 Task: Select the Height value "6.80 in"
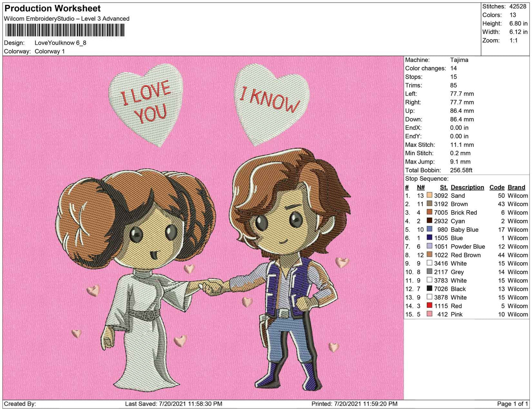point(518,24)
